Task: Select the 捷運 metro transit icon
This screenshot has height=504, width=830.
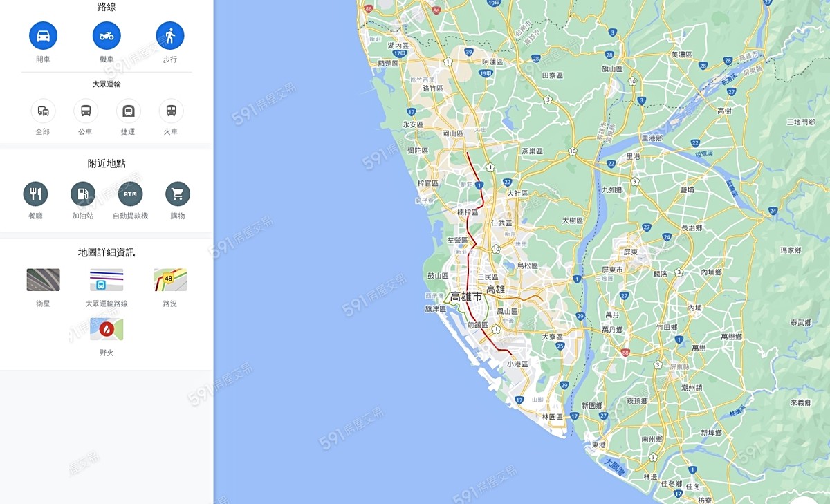Action: tap(129, 111)
